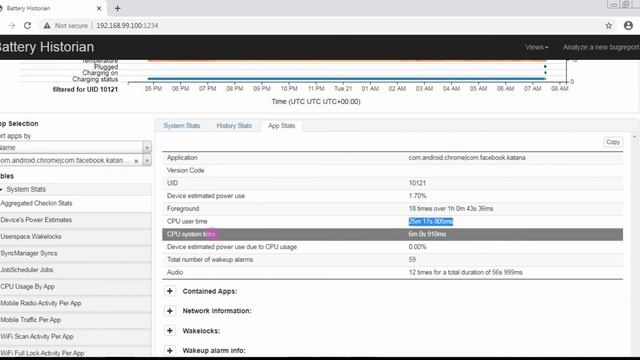Click the Charging status timeline bar
Screen dimensions: 640x360
(x=347, y=78)
